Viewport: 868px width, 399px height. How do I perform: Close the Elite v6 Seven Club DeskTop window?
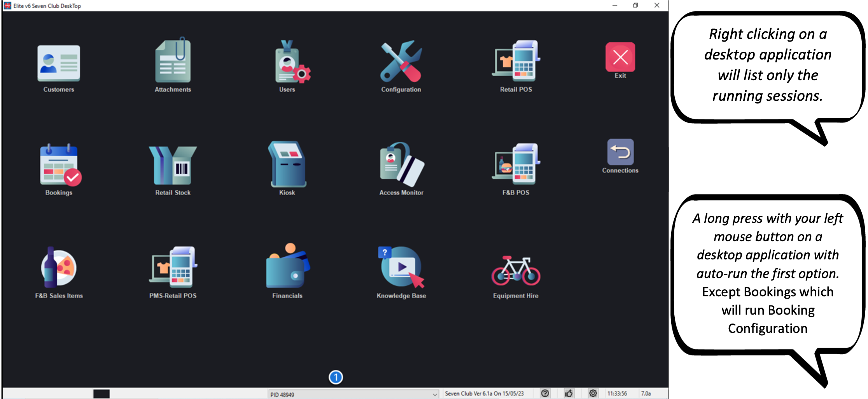tap(657, 5)
